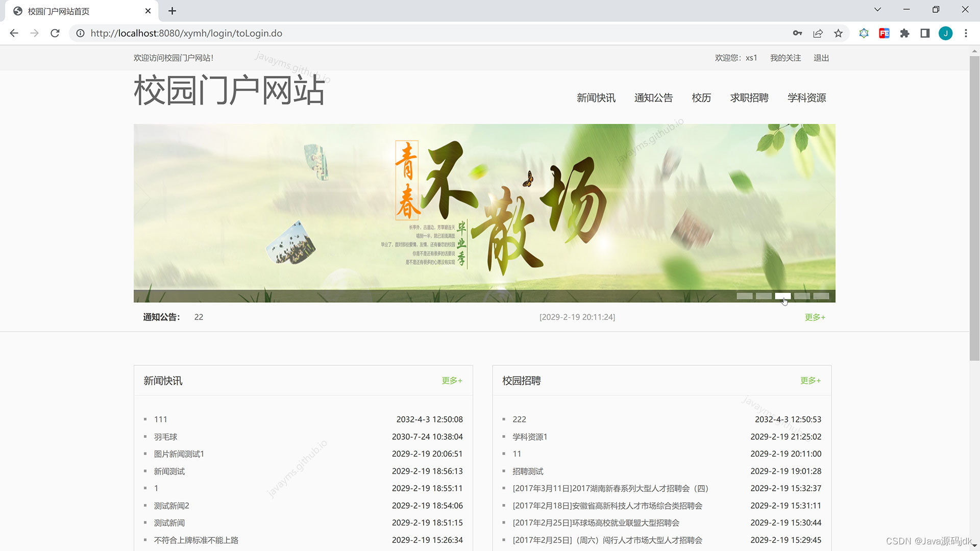Select the first carousel slide indicator
The width and height of the screenshot is (980, 551).
[x=744, y=296]
